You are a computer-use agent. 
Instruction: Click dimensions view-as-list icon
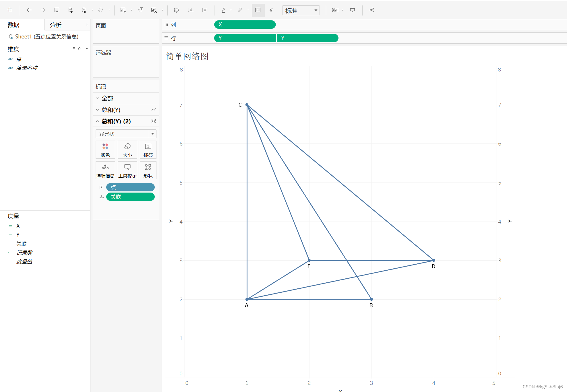(73, 49)
